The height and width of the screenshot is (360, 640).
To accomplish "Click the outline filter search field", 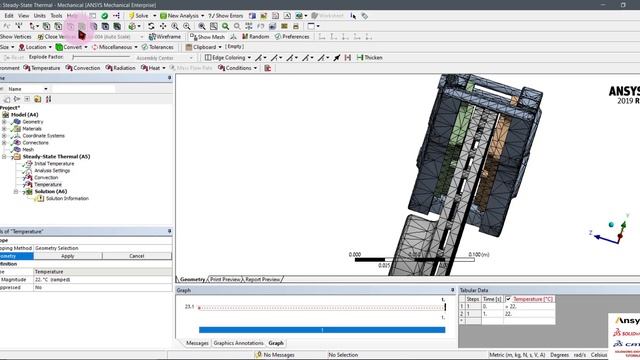I will click(83, 89).
